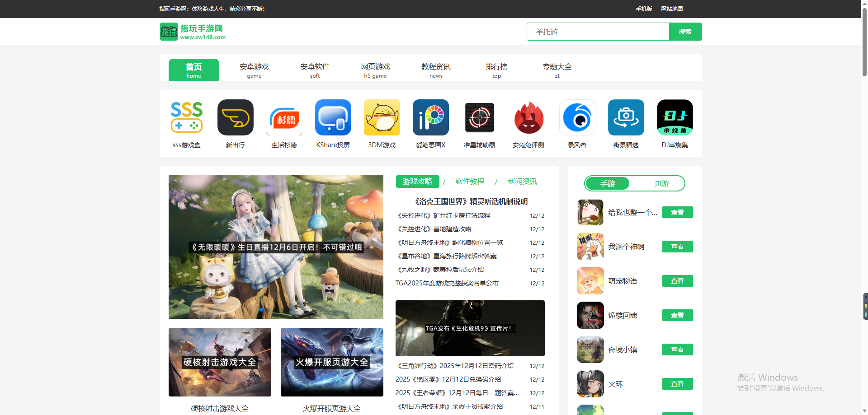The height and width of the screenshot is (415, 868).
Task: Click the 新出行 app icon
Action: pyautogui.click(x=235, y=117)
